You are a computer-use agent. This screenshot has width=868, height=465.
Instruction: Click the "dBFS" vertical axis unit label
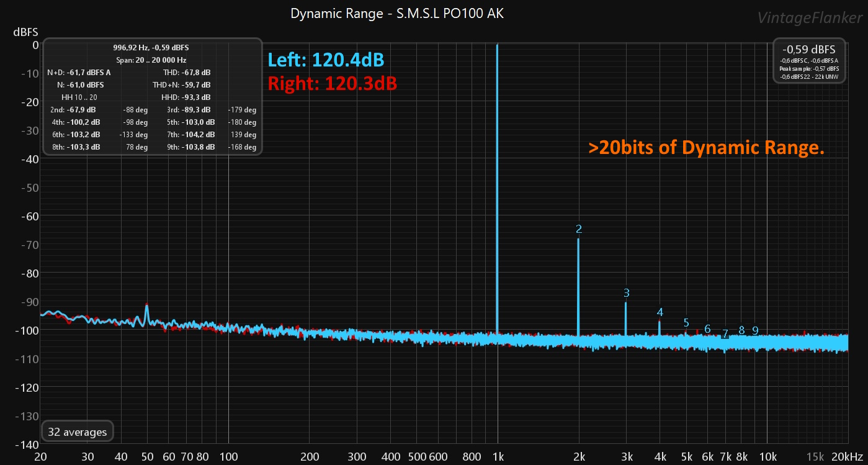(26, 32)
